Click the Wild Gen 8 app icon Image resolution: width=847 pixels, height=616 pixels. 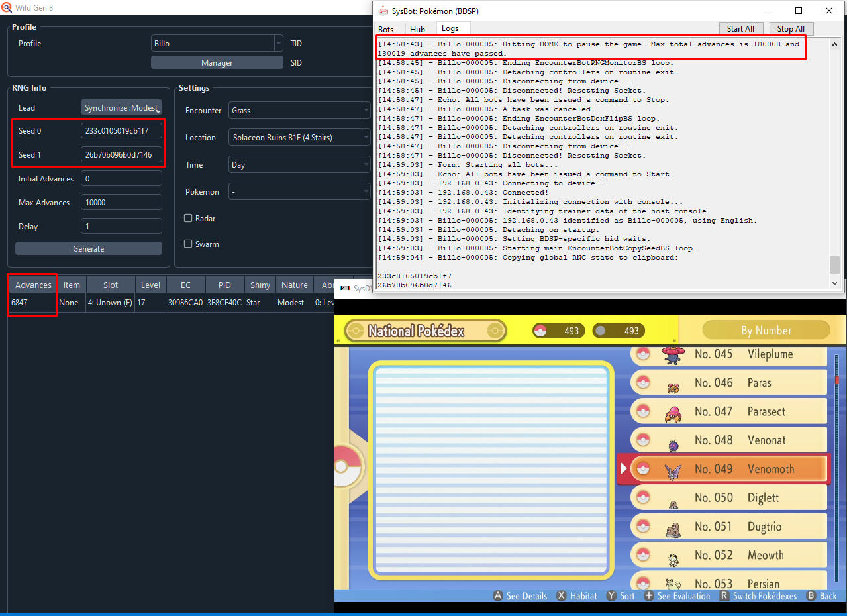(6, 7)
